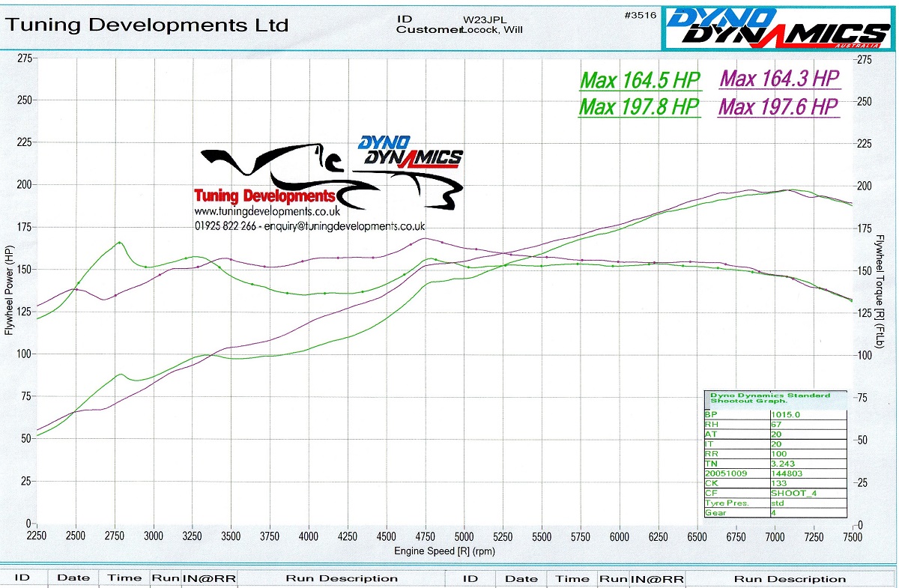Screen dimensions: 899x588
Task: Click the IT row label in table
Action: coord(708,444)
